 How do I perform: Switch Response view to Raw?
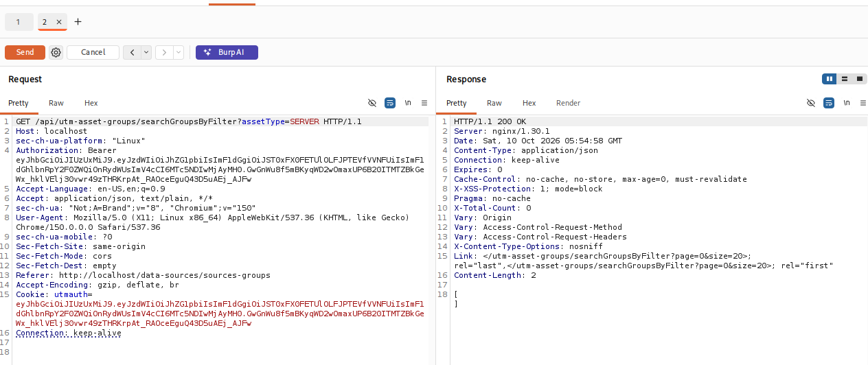pyautogui.click(x=494, y=103)
